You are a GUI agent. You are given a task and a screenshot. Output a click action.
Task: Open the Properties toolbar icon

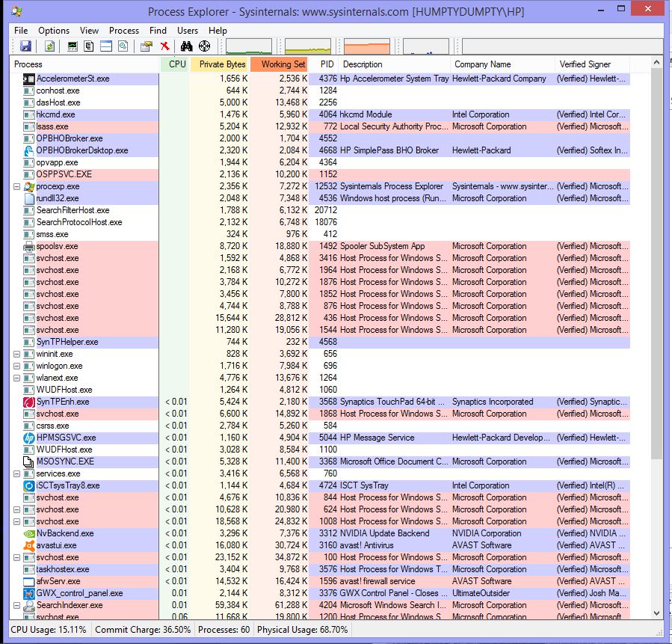pos(147,46)
